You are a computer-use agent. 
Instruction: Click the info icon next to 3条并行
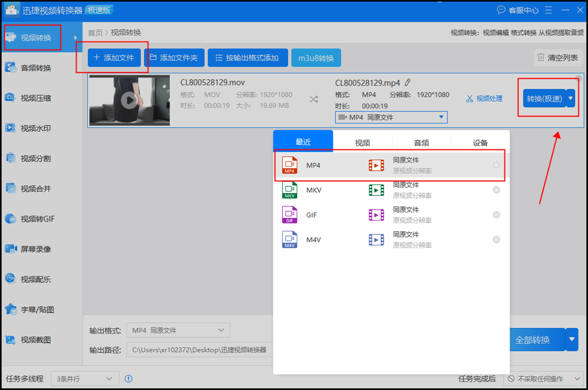128,379
